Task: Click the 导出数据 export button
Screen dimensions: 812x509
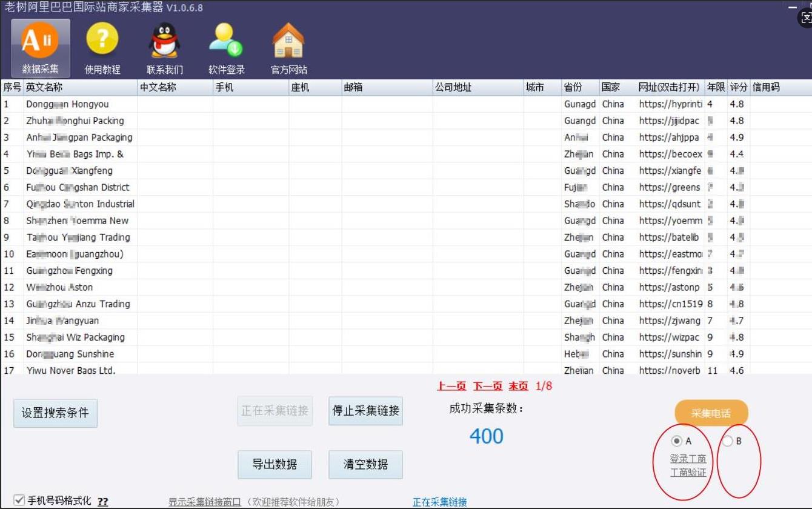Action: pyautogui.click(x=275, y=465)
